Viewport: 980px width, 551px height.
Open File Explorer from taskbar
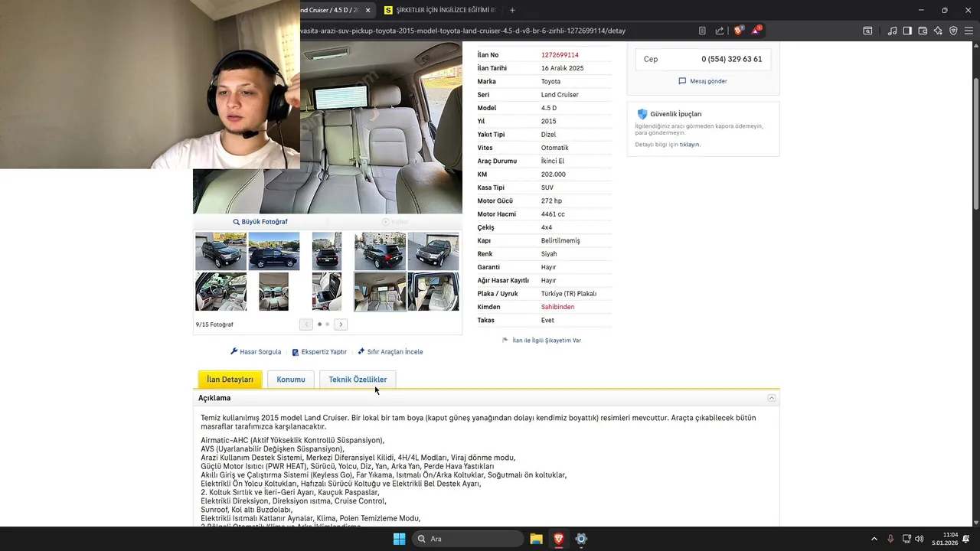click(536, 539)
